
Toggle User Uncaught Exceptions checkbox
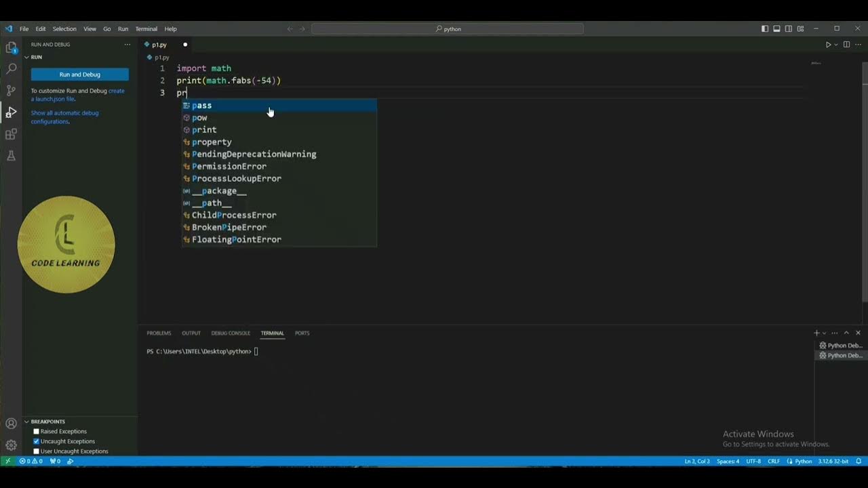(x=37, y=451)
